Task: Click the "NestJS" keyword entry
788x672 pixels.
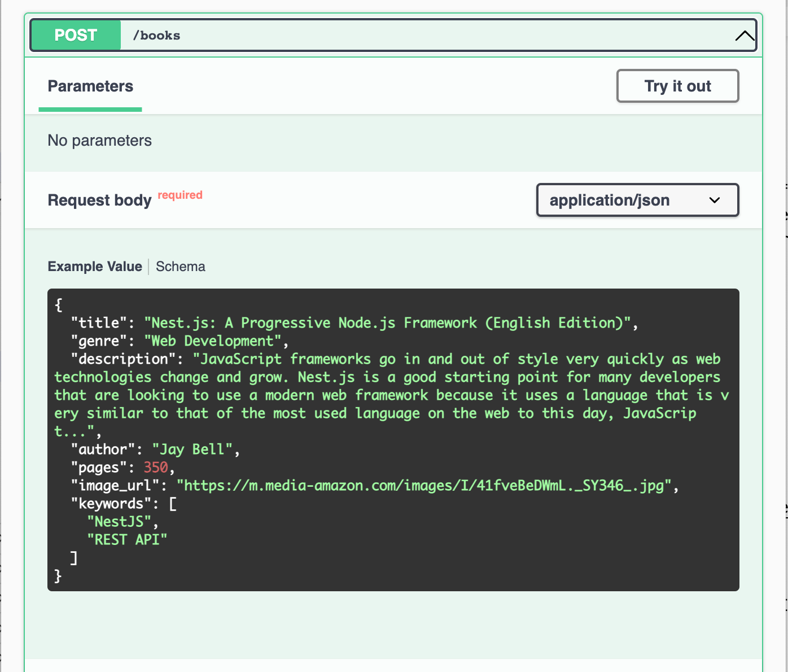Action: (119, 522)
